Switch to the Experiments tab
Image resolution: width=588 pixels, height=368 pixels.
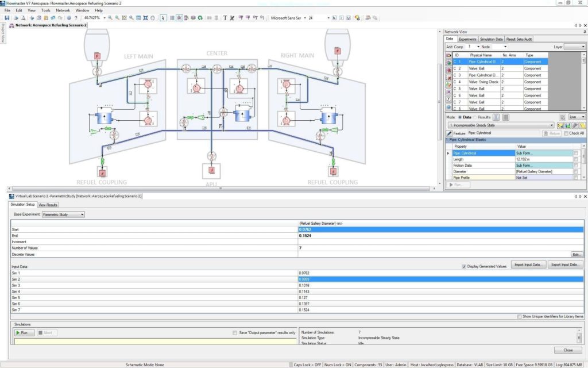click(x=467, y=39)
